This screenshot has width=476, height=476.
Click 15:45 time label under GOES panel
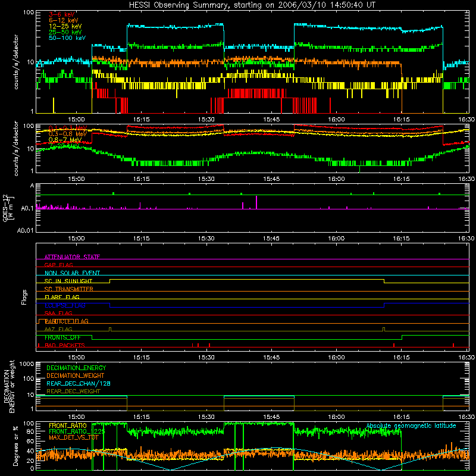pos(271,239)
